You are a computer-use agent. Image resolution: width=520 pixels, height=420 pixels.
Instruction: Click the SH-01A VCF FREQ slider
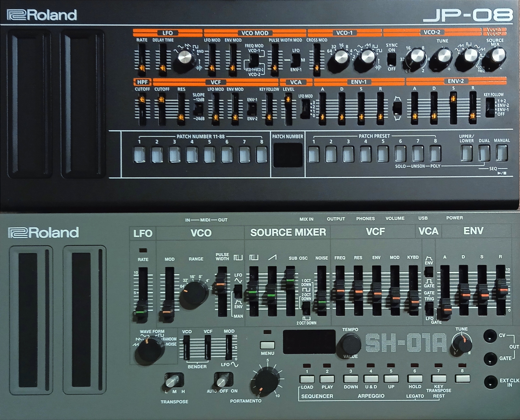click(x=340, y=290)
